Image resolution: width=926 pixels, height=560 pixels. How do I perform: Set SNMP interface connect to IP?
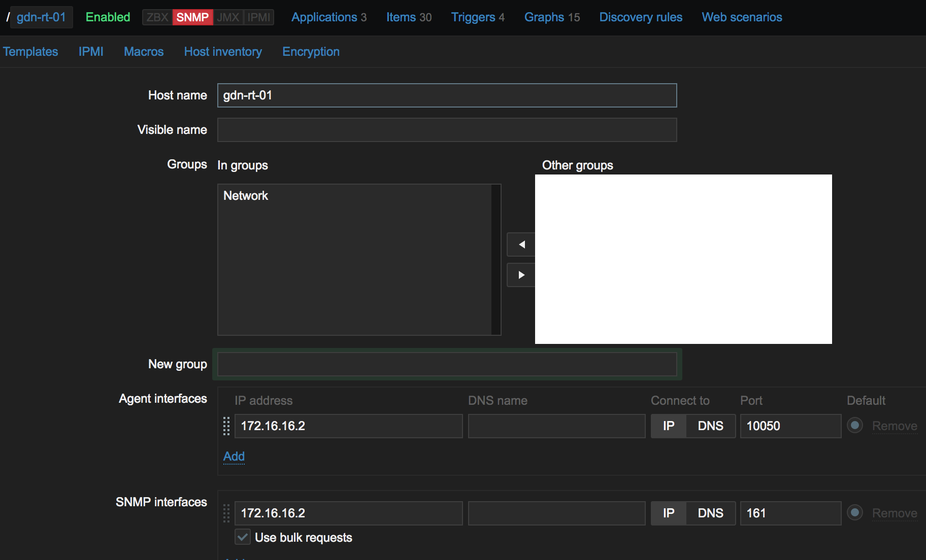pyautogui.click(x=669, y=513)
